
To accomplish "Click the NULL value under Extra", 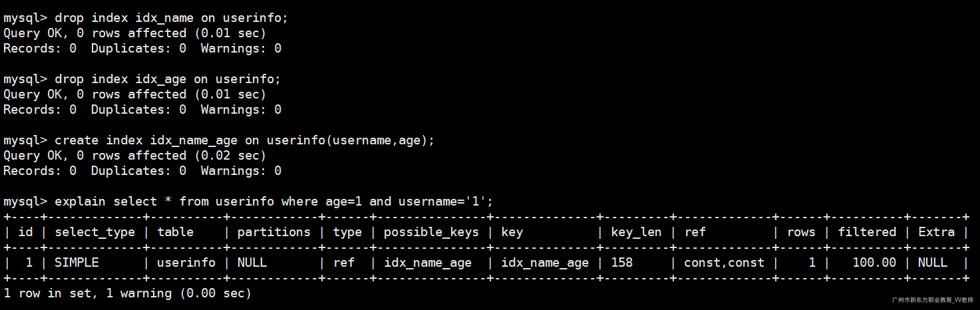I will pyautogui.click(x=932, y=263).
